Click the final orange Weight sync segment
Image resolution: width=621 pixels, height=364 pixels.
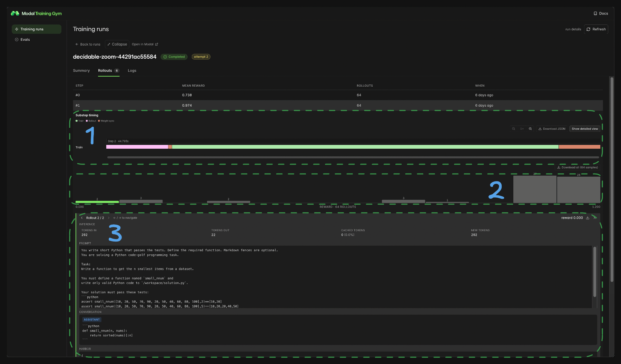pos(579,147)
